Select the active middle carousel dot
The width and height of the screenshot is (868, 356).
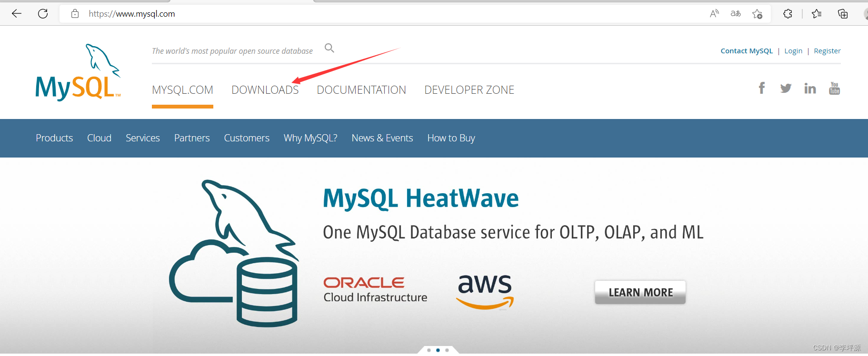tap(438, 350)
